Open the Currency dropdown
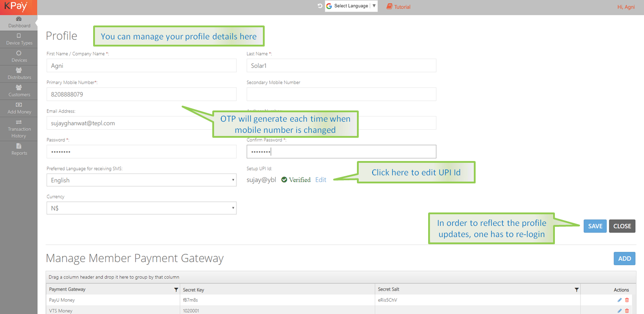The width and height of the screenshot is (644, 314). pyautogui.click(x=141, y=208)
